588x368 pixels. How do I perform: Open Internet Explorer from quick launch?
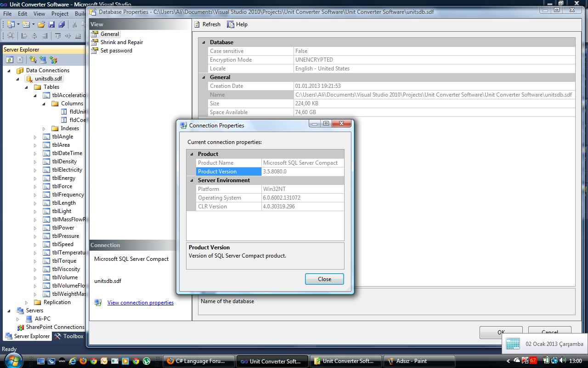click(x=73, y=361)
